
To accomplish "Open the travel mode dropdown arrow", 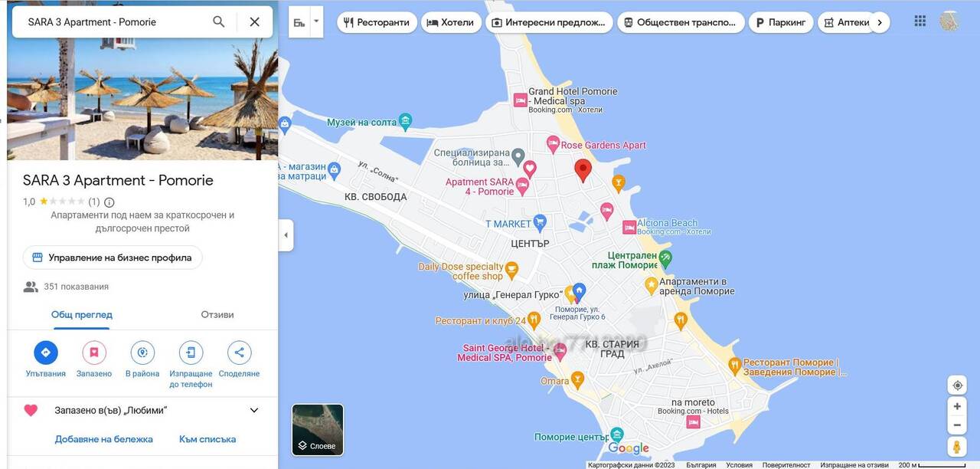I will point(315,21).
